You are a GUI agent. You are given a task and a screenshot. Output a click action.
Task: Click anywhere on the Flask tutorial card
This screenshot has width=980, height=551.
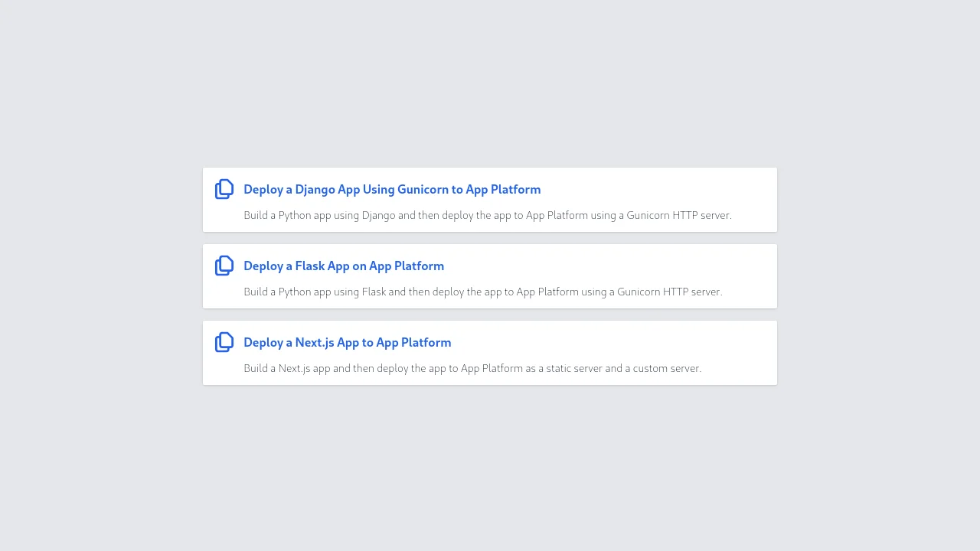click(x=490, y=276)
